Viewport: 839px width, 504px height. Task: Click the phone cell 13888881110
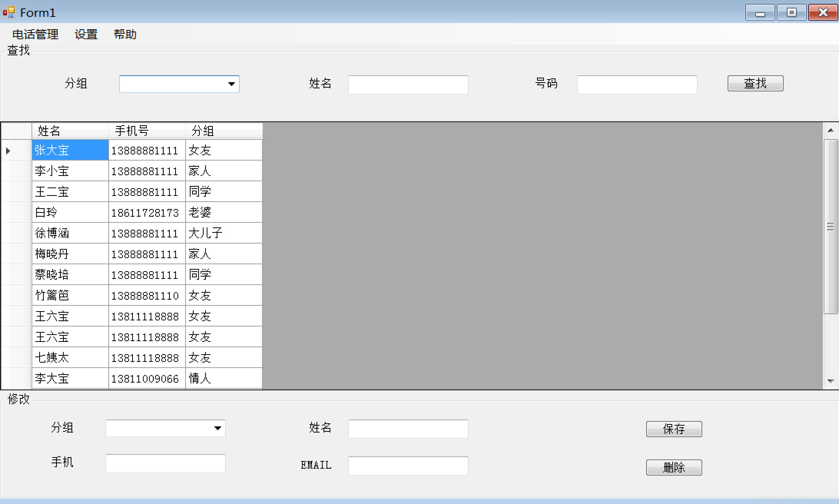(x=147, y=295)
